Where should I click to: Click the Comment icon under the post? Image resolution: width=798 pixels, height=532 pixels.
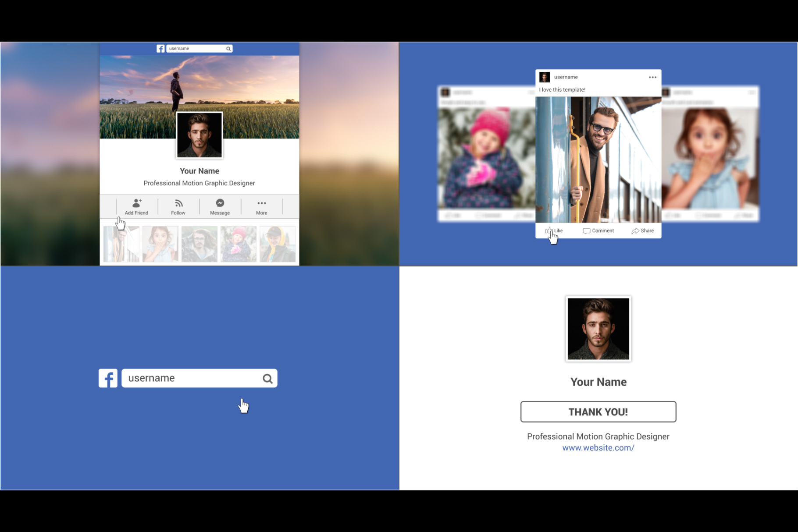(x=586, y=231)
